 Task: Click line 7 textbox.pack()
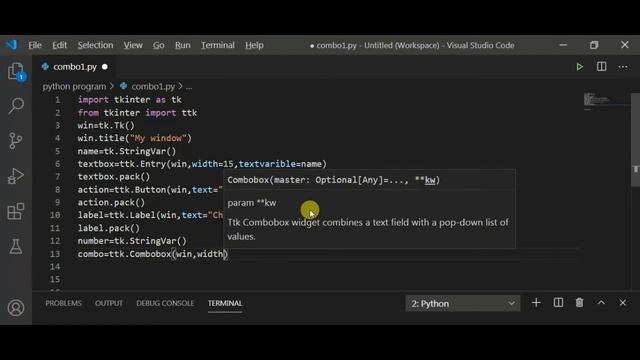114,176
